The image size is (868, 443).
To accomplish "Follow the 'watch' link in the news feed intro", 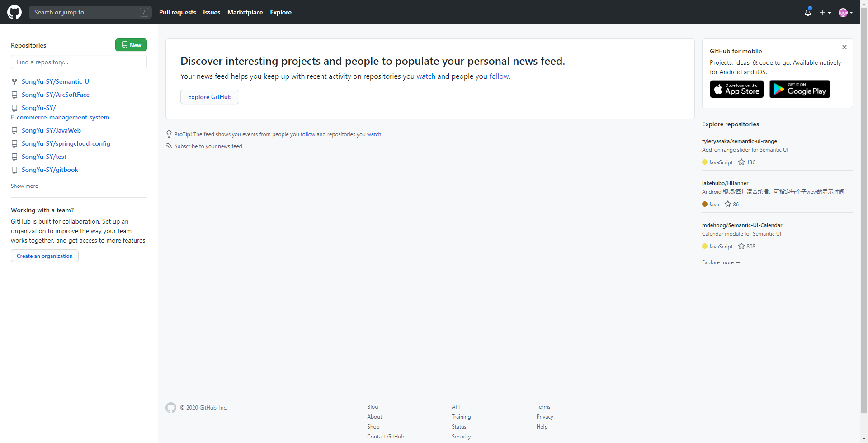I will tap(426, 76).
